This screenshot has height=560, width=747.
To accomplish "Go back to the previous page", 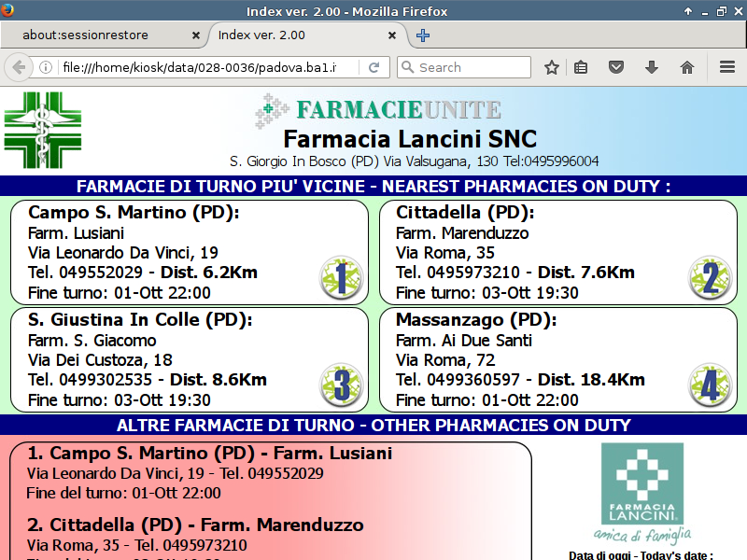I will [x=18, y=67].
